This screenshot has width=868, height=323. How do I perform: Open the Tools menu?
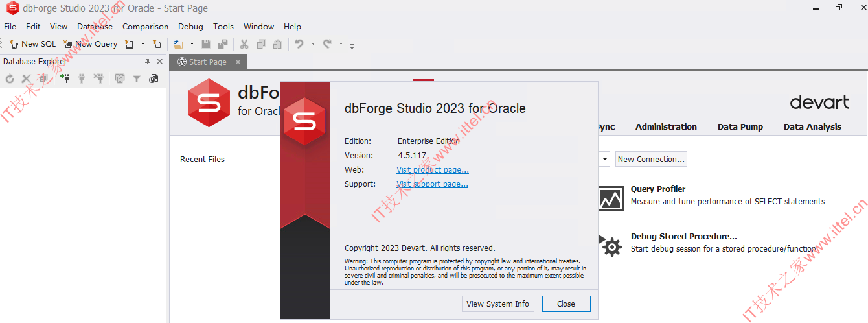click(x=223, y=27)
